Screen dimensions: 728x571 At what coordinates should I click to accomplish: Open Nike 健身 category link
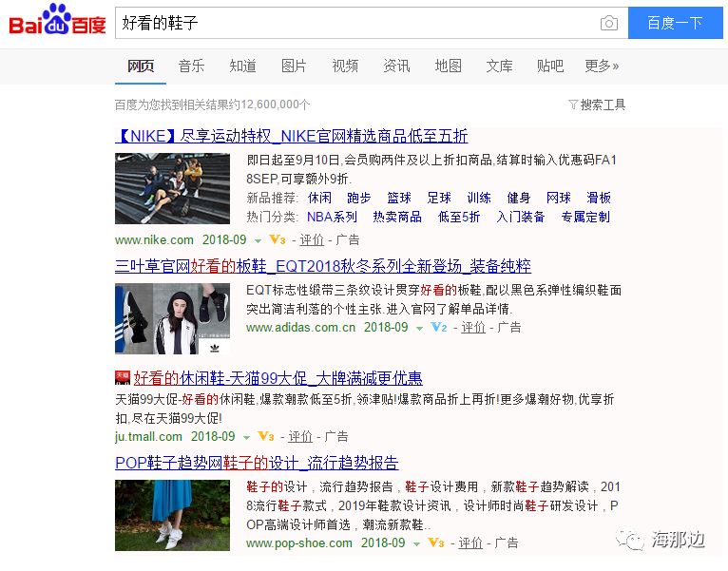click(x=519, y=198)
